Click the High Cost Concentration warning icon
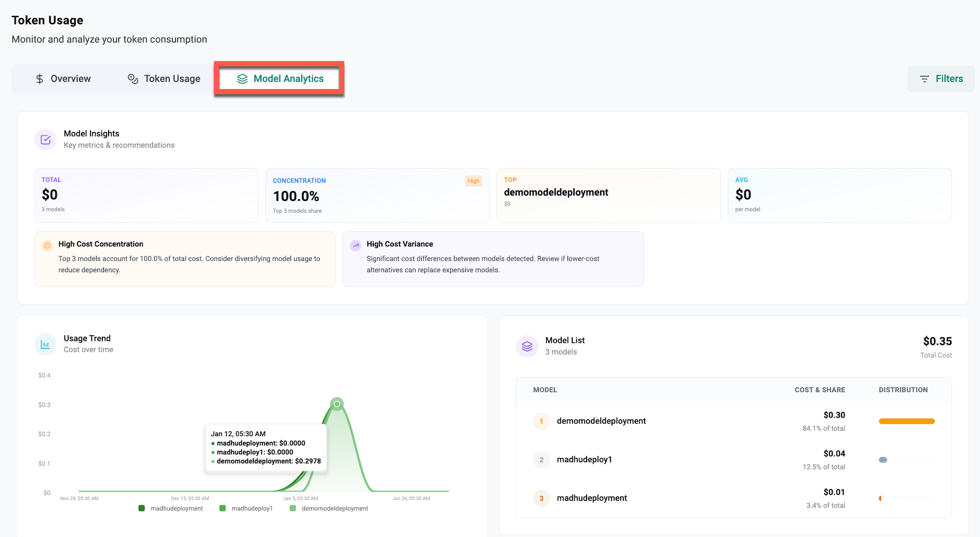The height and width of the screenshot is (537, 980). [x=48, y=246]
